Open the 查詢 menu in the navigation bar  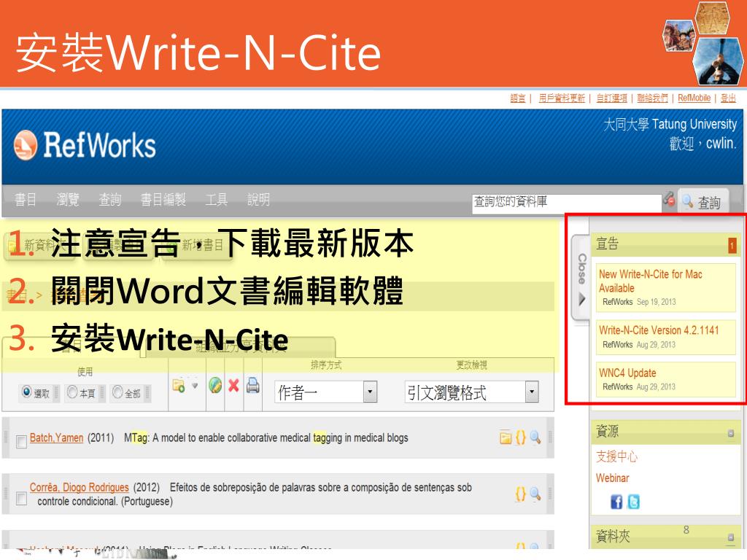110,200
